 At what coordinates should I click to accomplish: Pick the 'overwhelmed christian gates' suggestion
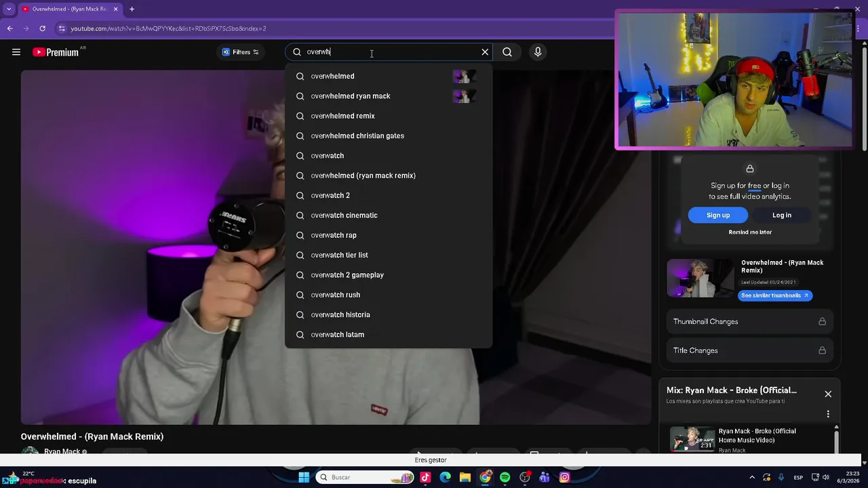pos(389,136)
